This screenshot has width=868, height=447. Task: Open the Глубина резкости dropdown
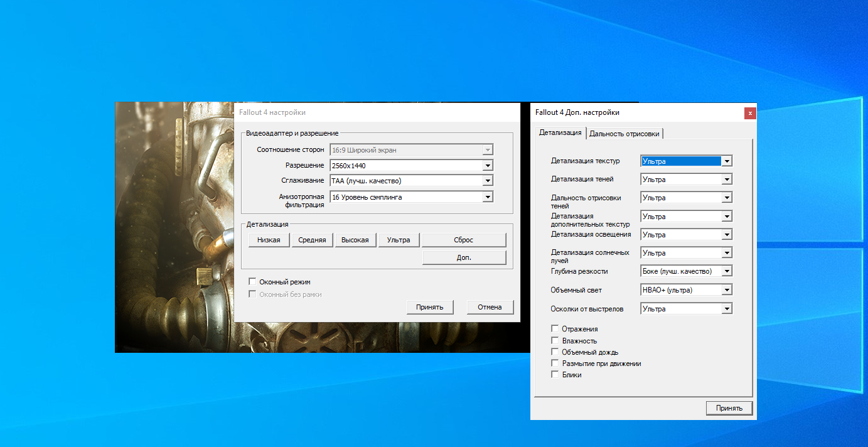click(x=726, y=271)
